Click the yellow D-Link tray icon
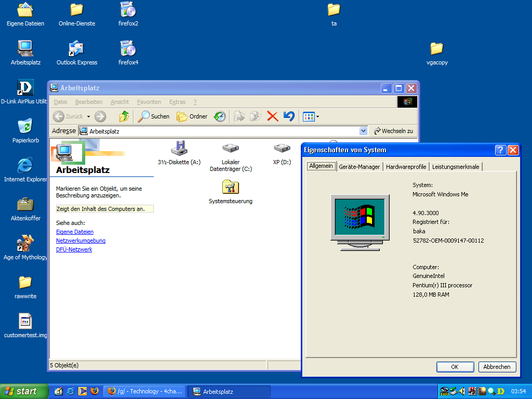 (x=500, y=392)
